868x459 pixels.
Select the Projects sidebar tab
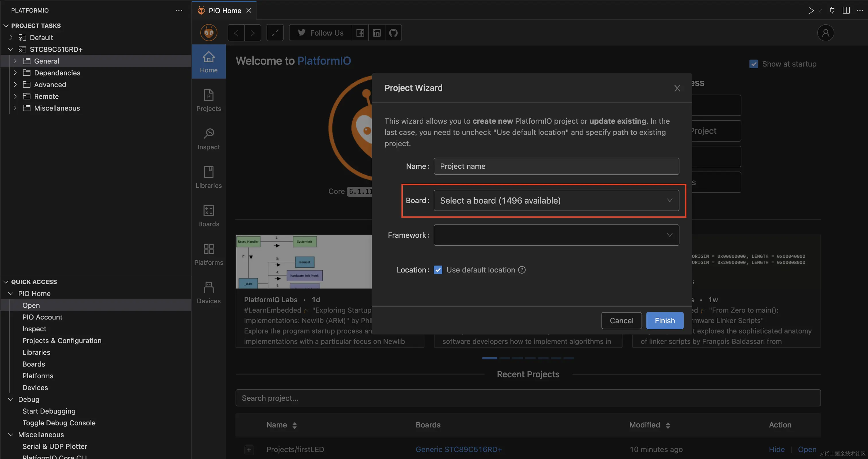point(209,100)
